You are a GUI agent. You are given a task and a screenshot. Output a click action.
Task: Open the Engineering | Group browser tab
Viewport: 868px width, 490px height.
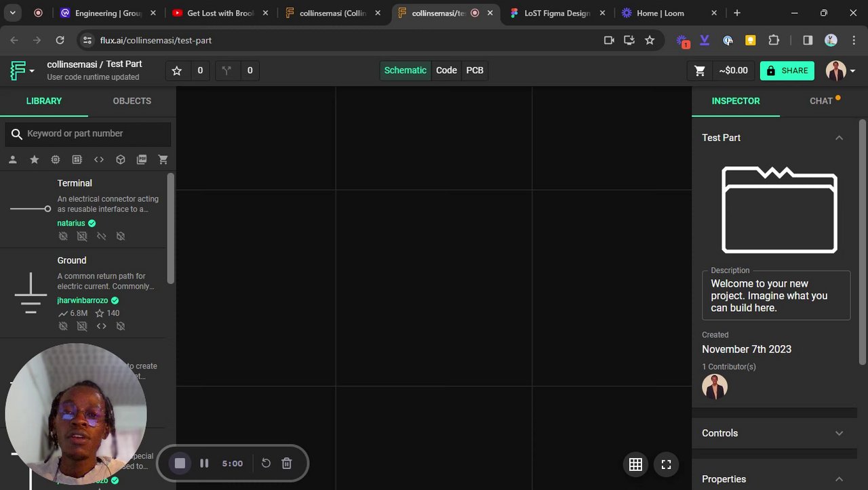tap(108, 13)
